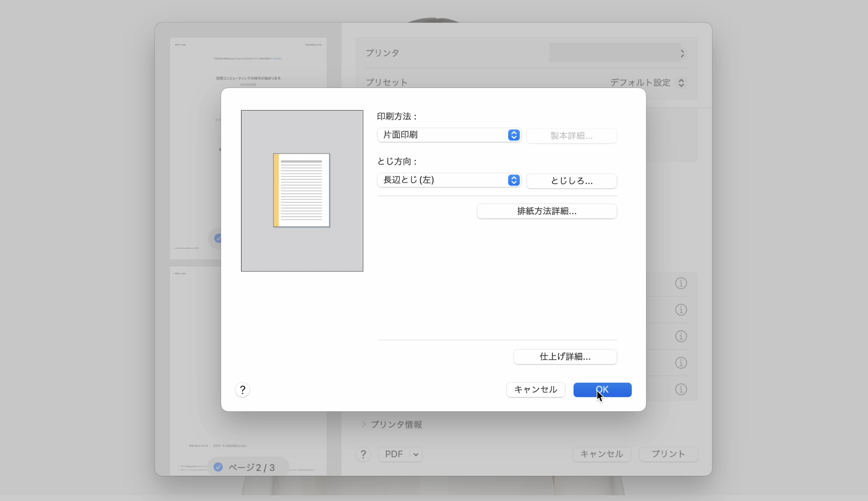Viewport: 868px width, 501px height.
Task: Click the first info icon in options list
Action: coord(681,283)
